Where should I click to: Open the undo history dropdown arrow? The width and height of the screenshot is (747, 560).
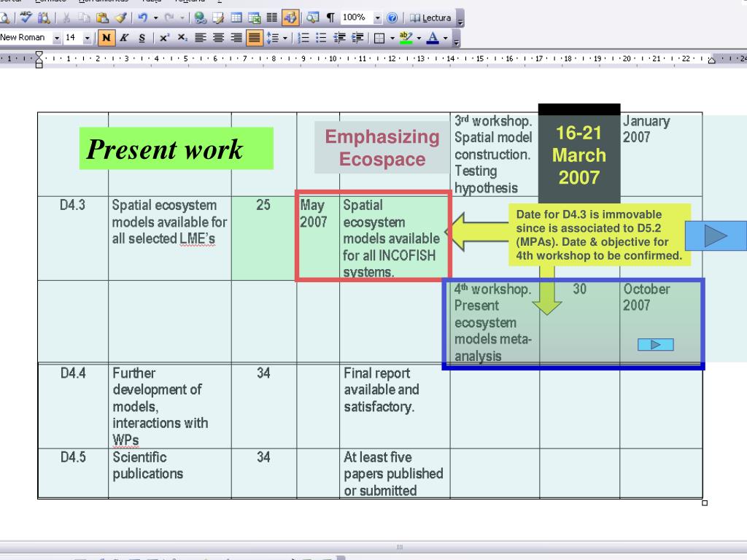(x=155, y=18)
